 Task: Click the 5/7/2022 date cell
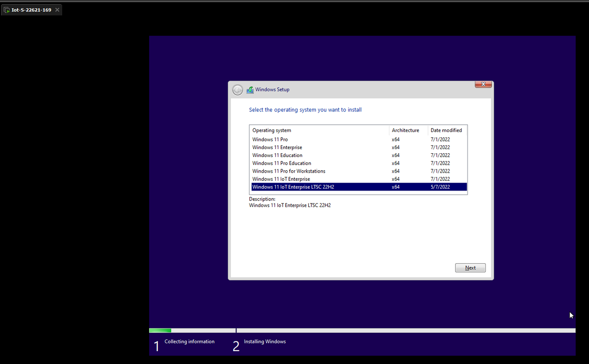pos(440,187)
